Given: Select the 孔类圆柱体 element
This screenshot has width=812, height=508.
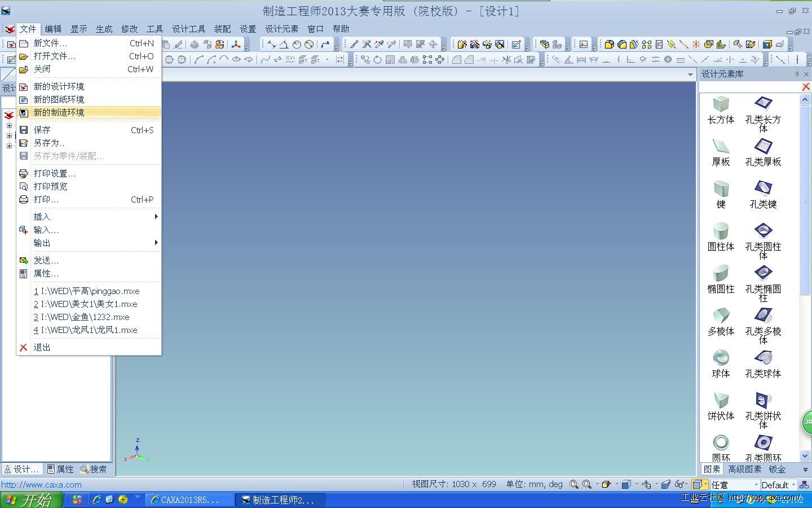Looking at the screenshot, I should point(763,241).
